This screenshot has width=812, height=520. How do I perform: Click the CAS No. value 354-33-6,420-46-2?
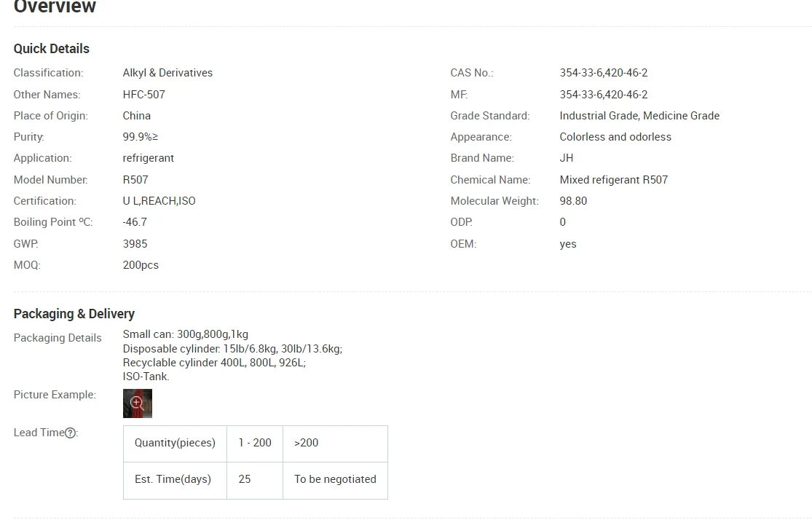[603, 73]
